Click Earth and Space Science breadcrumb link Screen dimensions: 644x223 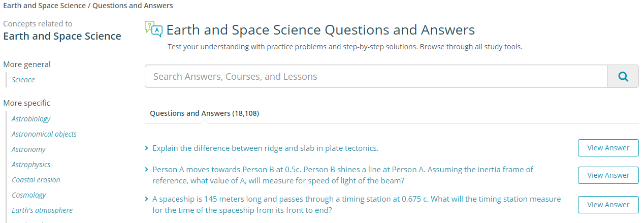45,6
